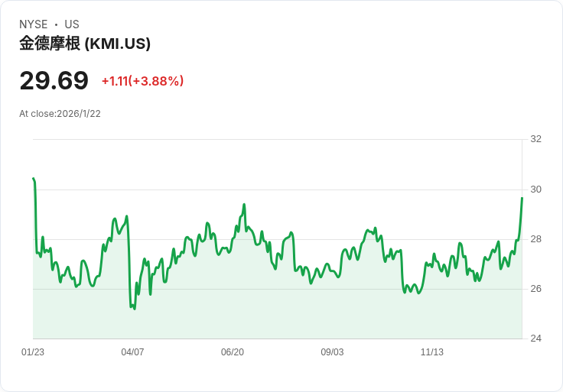Click the 28 price axis label
This screenshot has height=392, width=563.
click(x=535, y=239)
